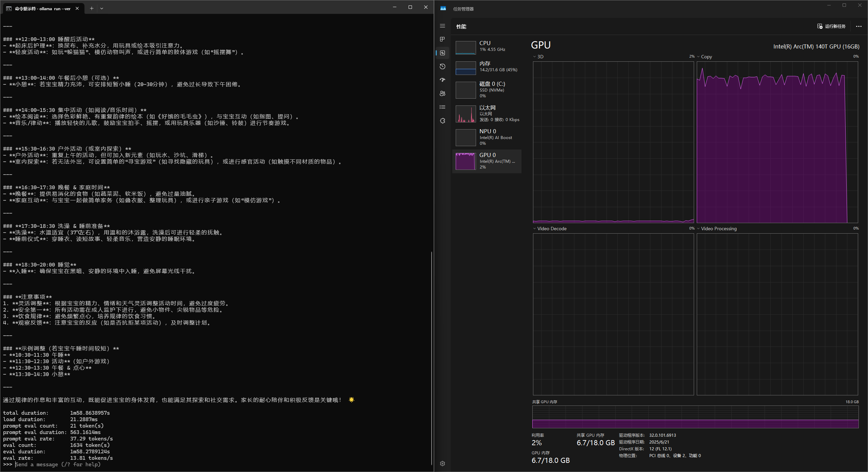Select NPU 0 thumbnail in performance list
Screen dimensions: 868x472
[x=466, y=137]
